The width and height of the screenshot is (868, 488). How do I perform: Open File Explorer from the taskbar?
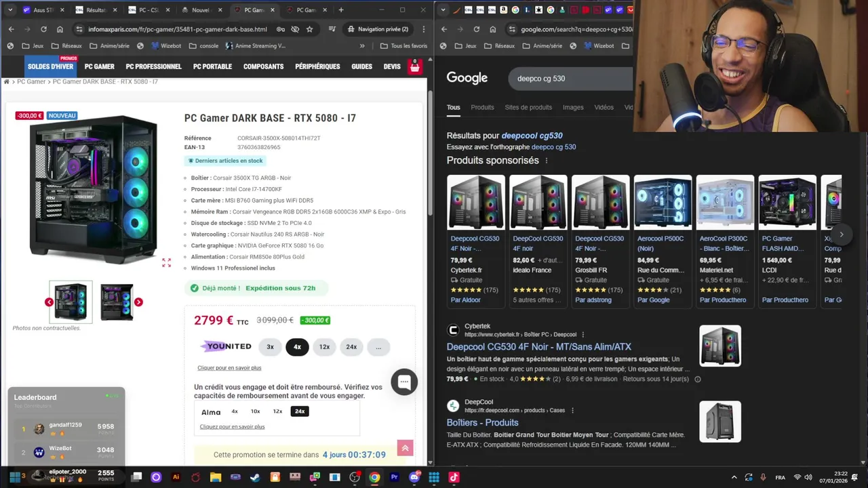[216, 477]
